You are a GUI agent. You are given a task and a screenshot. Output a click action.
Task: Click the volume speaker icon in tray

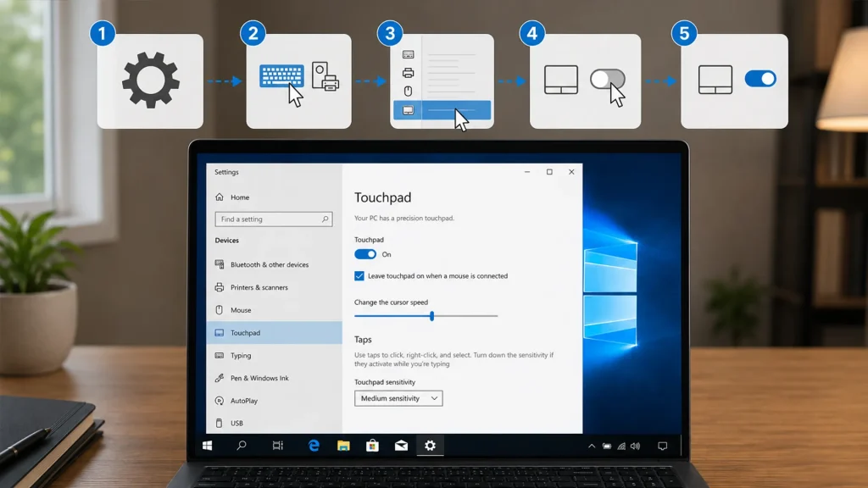[636, 446]
